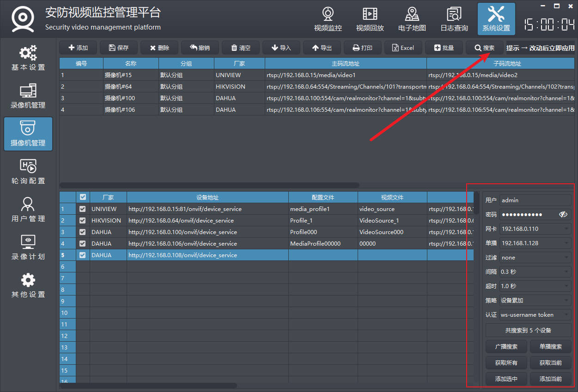Screen dimensions: 578x392
Task: Click the 用户 username input field
Action: (x=535, y=200)
